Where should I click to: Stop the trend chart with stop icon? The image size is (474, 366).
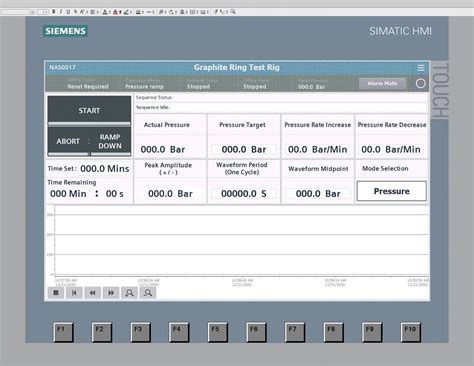(x=56, y=293)
